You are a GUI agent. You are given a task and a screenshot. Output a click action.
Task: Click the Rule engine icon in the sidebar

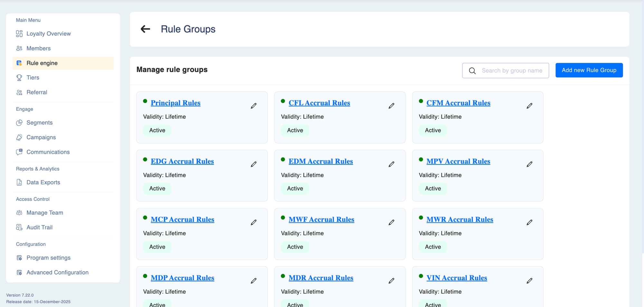pyautogui.click(x=19, y=63)
